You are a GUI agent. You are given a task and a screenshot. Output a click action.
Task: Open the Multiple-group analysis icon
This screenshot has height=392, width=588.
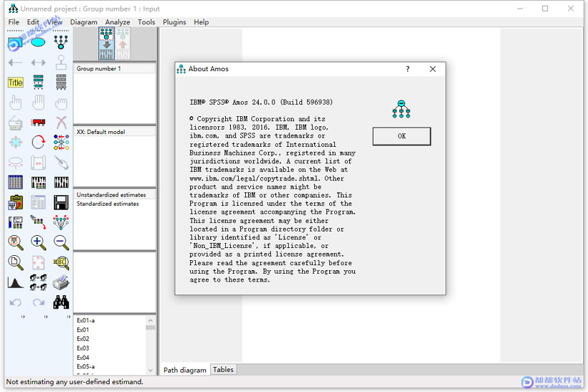[38, 282]
